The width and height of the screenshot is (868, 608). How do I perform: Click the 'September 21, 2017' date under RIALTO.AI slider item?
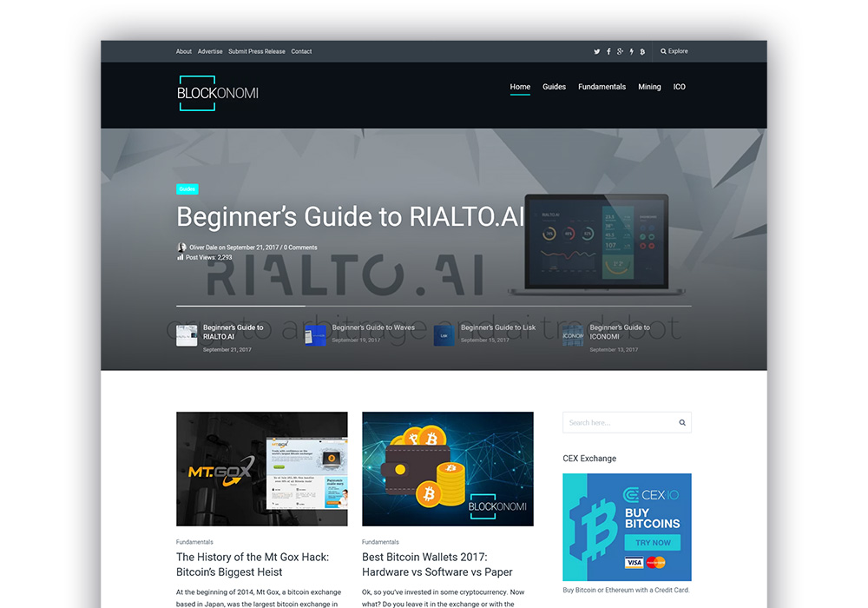point(227,350)
